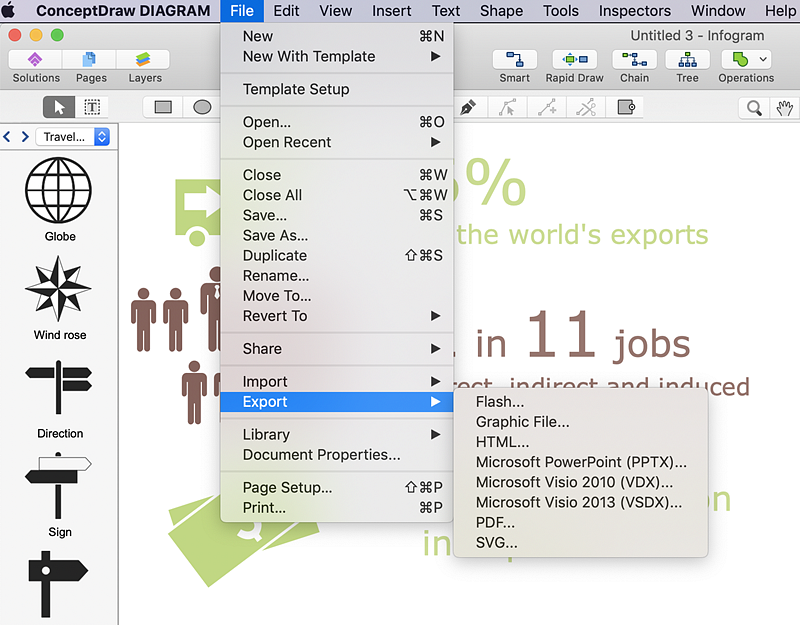Select Microsoft PowerPoint (PPTX) export
This screenshot has width=800, height=625.
pos(581,462)
